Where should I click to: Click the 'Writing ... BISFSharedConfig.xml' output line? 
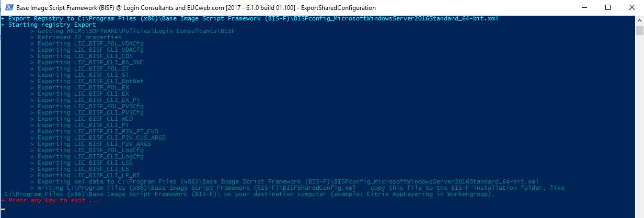coord(297,188)
